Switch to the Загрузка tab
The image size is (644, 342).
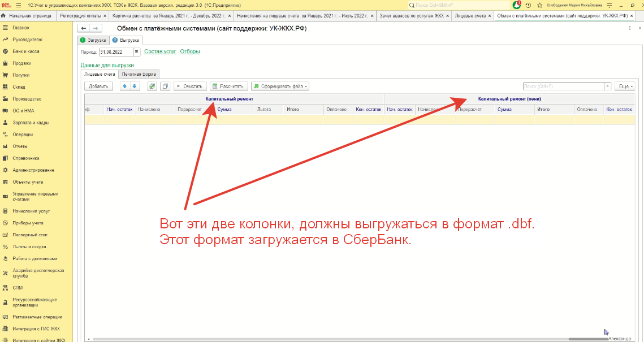tap(93, 40)
